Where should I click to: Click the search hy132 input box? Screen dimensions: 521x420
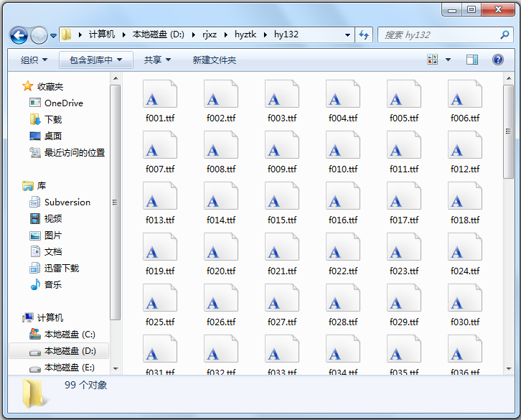pyautogui.click(x=438, y=34)
